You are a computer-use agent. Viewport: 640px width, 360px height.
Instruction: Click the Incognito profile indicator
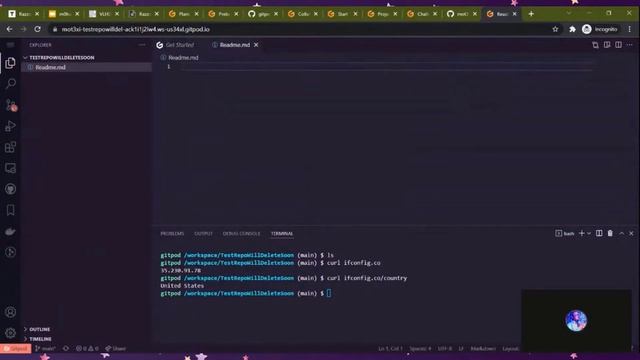(x=600, y=29)
